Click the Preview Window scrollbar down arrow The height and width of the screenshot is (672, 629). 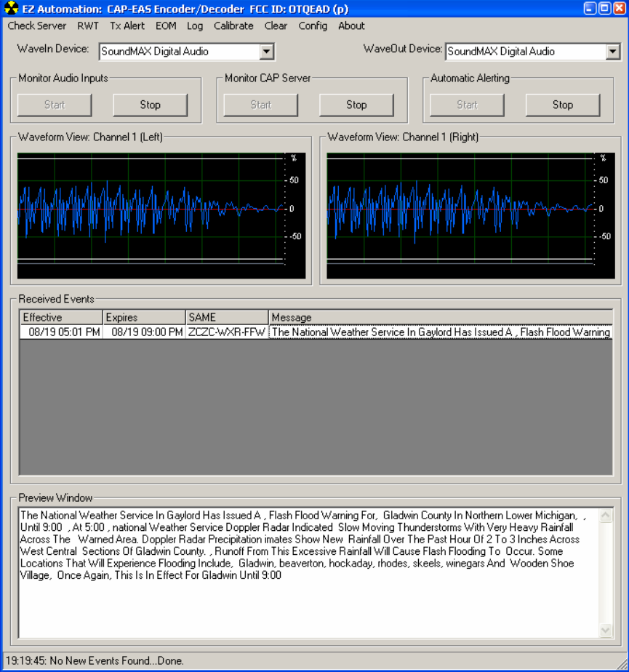(x=606, y=630)
